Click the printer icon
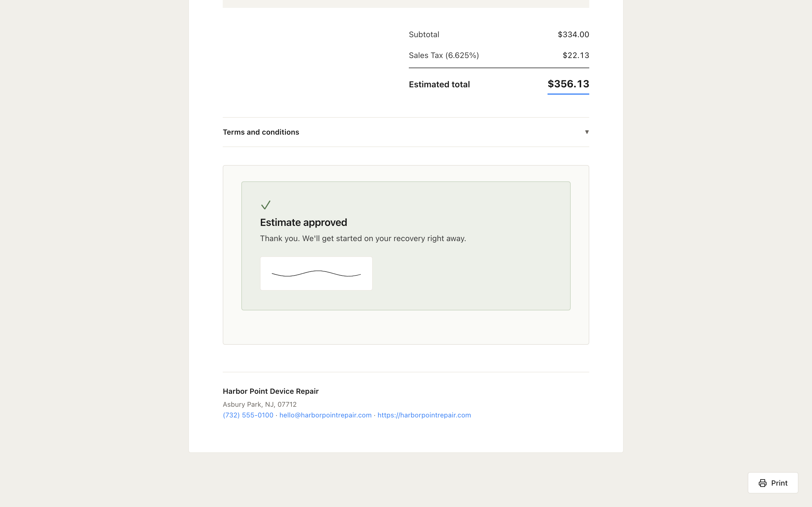 tap(762, 483)
